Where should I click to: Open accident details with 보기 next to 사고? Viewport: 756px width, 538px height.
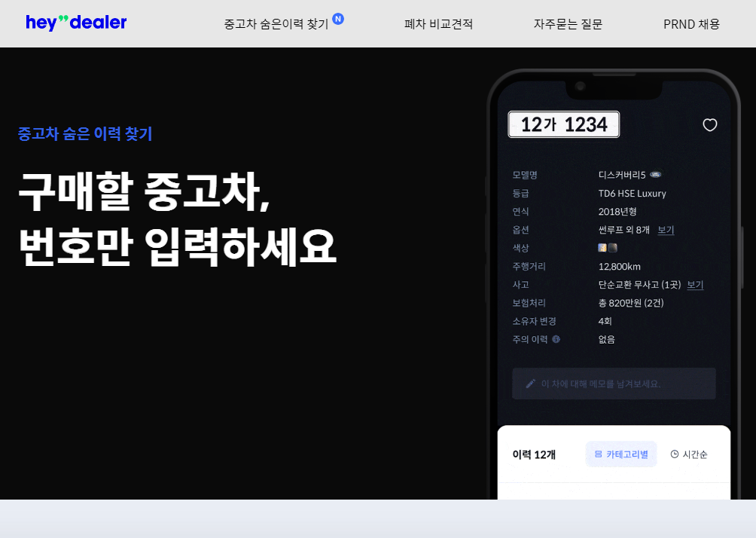point(694,285)
